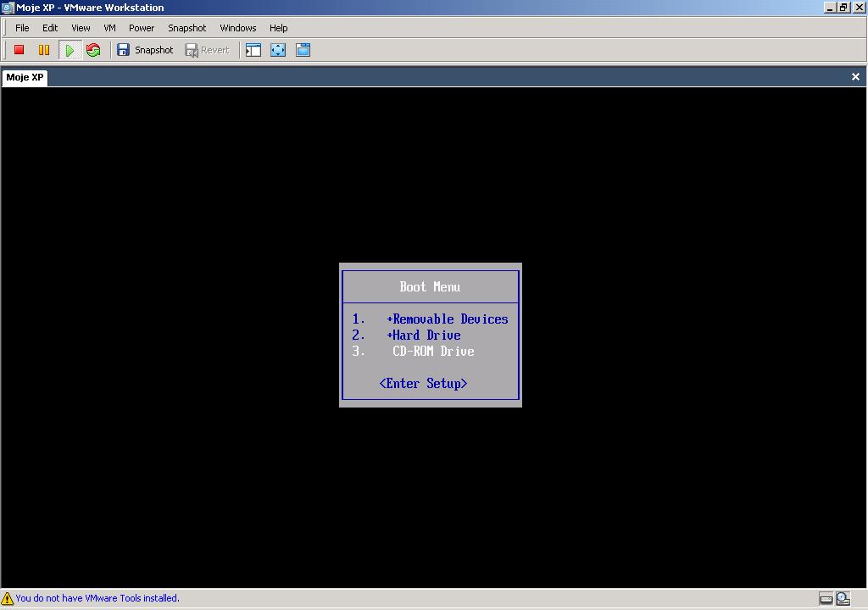Click the Revert toolbar button
This screenshot has height=610, width=868.
coord(207,50)
